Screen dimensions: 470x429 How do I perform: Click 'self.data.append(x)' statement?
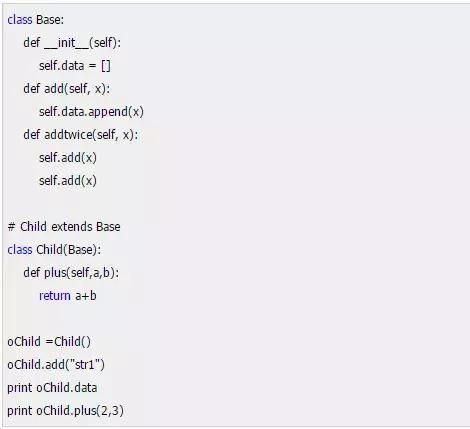tap(91, 112)
